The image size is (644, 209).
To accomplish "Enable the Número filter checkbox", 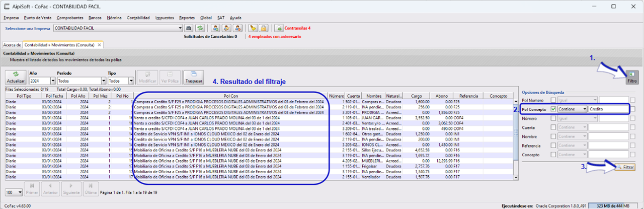I will 553,118.
